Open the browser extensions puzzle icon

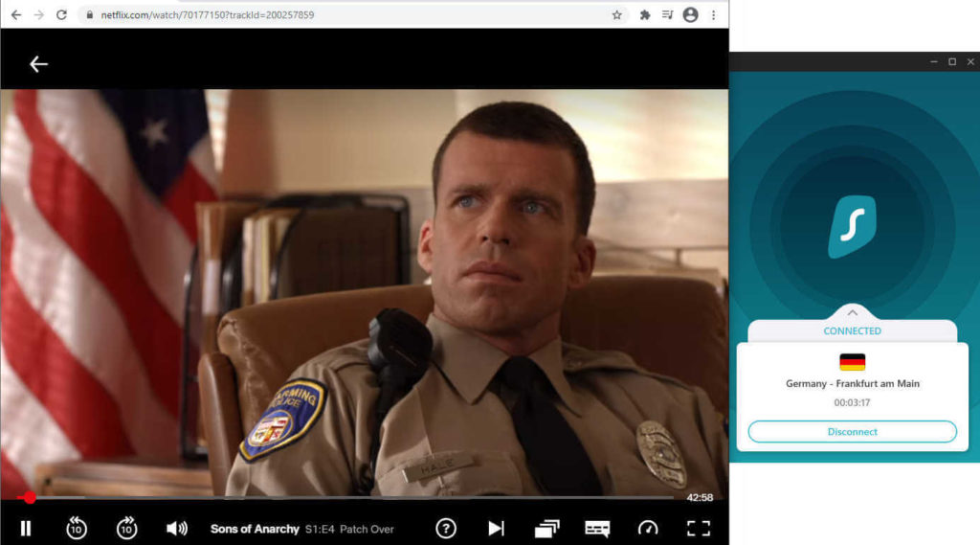(x=645, y=15)
